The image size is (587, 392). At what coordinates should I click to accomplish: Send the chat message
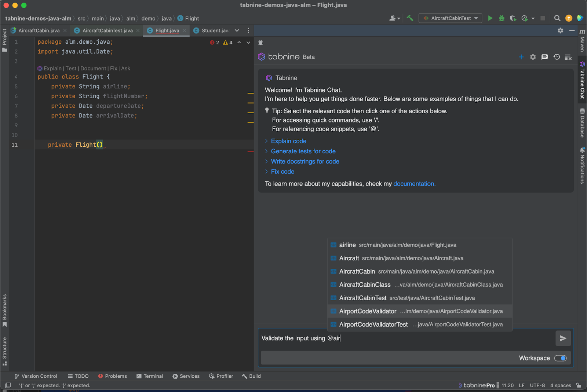tap(563, 338)
